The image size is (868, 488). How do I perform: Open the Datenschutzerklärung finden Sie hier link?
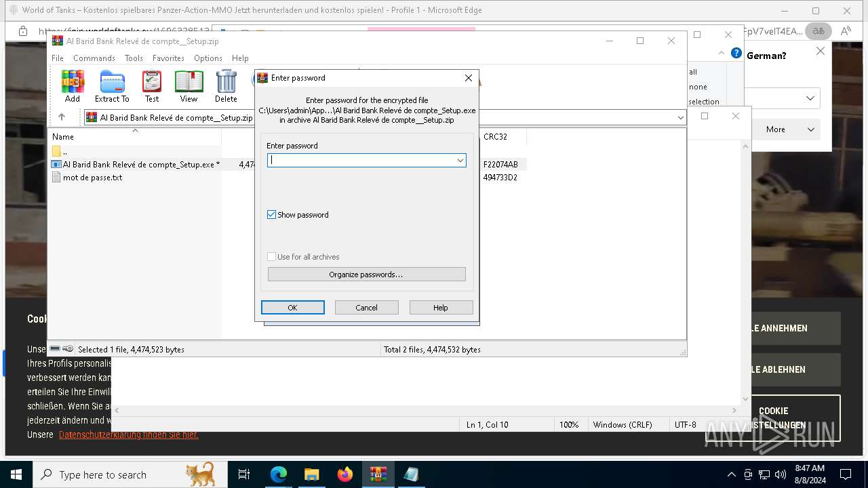click(x=129, y=434)
